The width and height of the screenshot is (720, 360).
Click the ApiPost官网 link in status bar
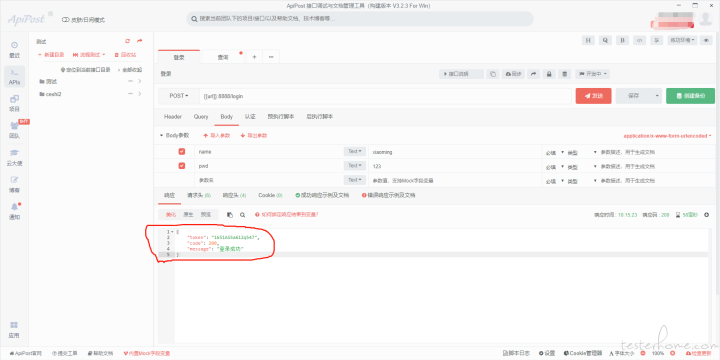pos(25,353)
